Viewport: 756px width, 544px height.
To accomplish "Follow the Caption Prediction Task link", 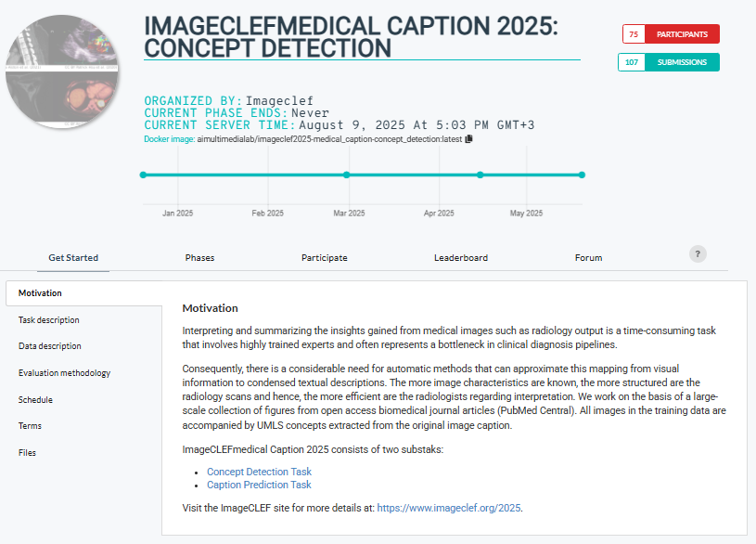I will (259, 485).
